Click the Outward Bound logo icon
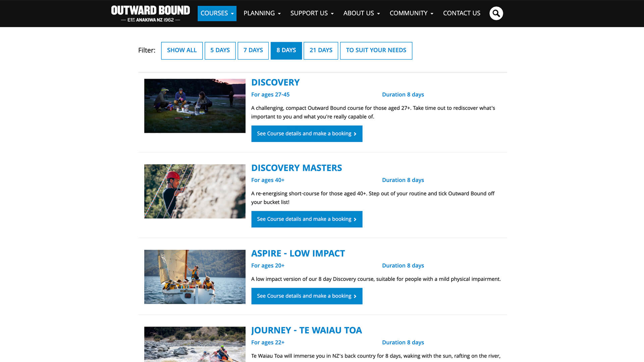Screen dimensions: 644x362 tap(150, 13)
